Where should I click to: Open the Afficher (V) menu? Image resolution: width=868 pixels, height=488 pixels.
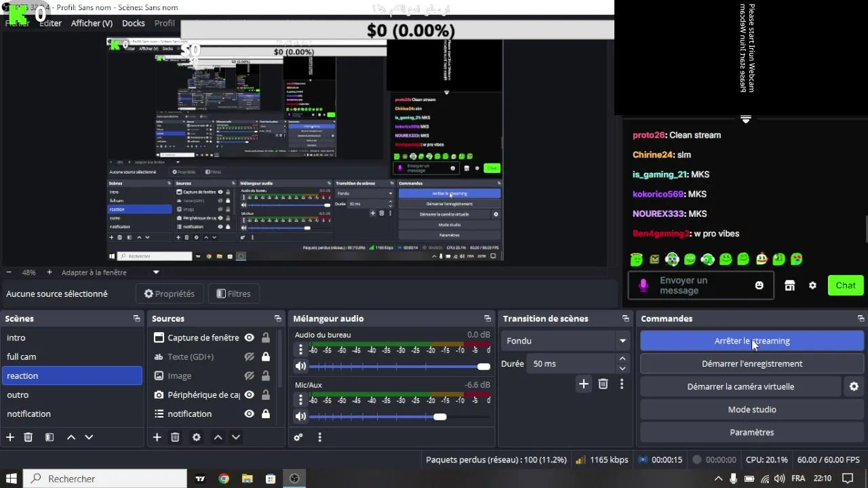click(92, 23)
